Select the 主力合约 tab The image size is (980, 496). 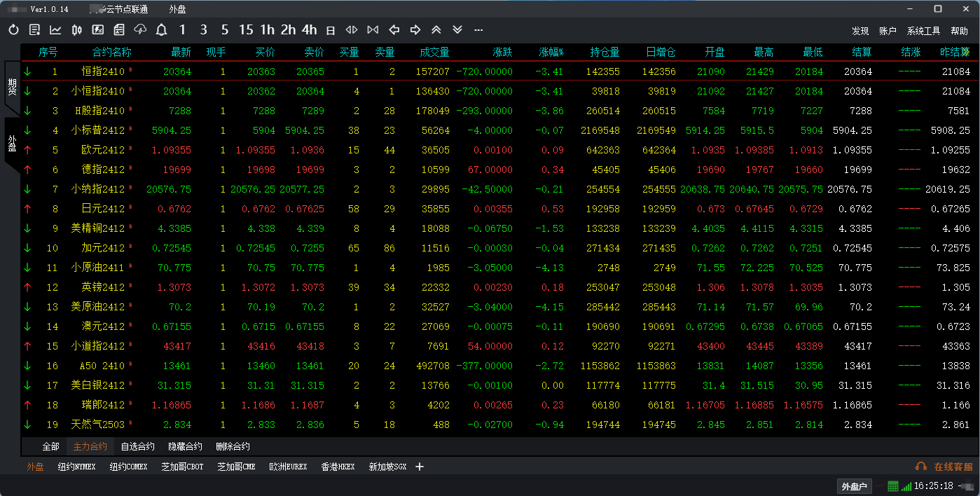coord(90,446)
